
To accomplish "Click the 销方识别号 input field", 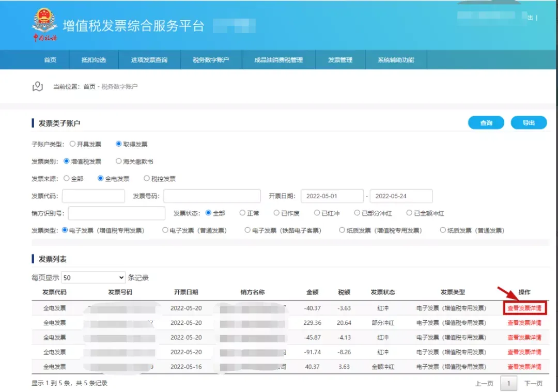I will [116, 213].
